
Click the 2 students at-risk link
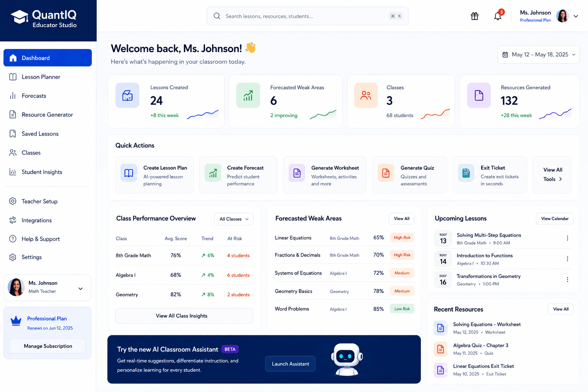(238, 294)
